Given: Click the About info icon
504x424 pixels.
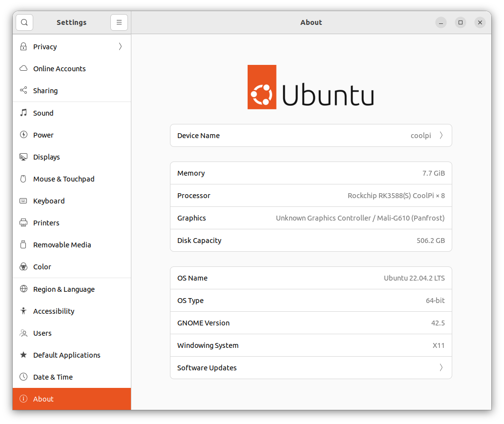Looking at the screenshot, I should [23, 399].
